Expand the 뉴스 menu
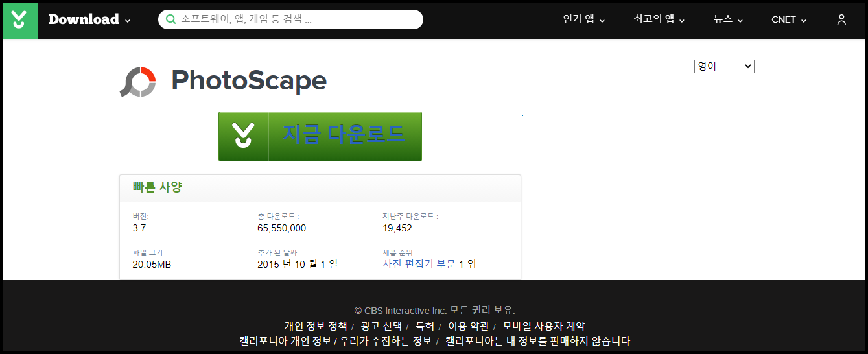 [729, 19]
